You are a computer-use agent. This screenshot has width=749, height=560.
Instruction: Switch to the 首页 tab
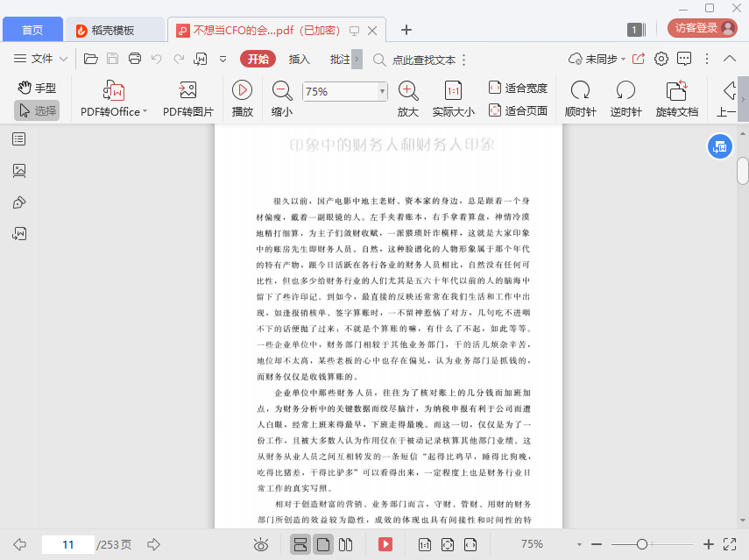point(32,30)
